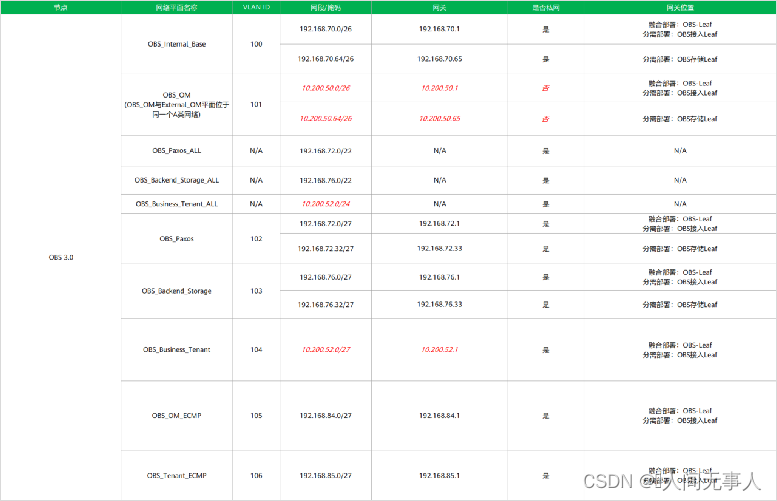777x501 pixels.
Task: Click gateway location cell in 192.168.84.1 row
Action: [680, 416]
